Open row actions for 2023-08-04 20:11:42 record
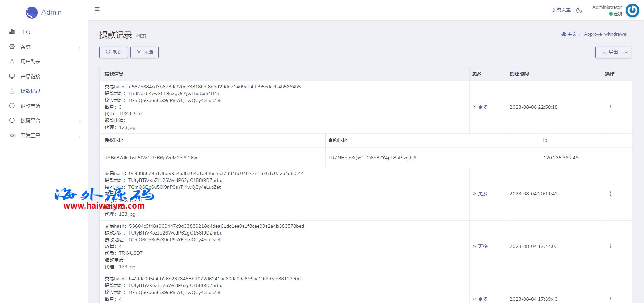644x303 pixels. [x=610, y=194]
